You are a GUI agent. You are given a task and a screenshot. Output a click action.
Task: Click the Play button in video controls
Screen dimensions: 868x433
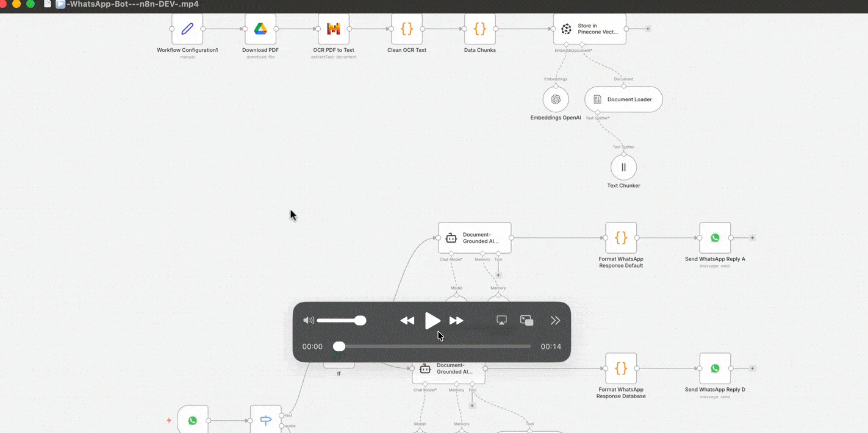432,321
